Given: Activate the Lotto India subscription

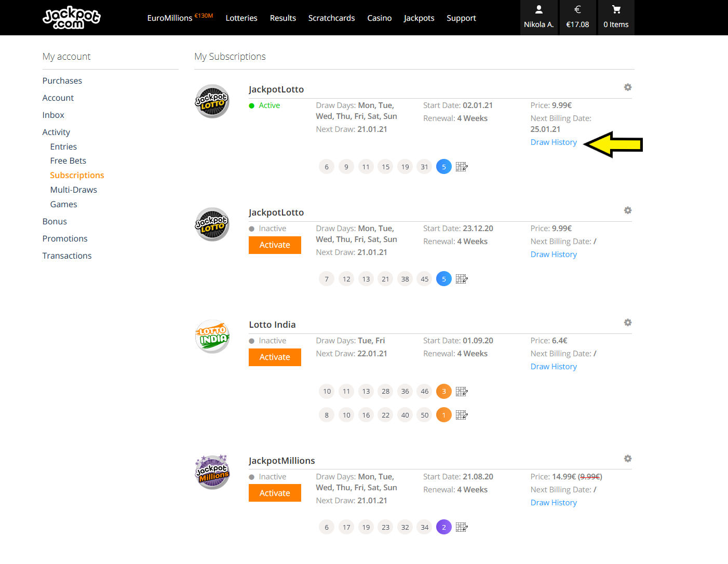Looking at the screenshot, I should point(275,357).
